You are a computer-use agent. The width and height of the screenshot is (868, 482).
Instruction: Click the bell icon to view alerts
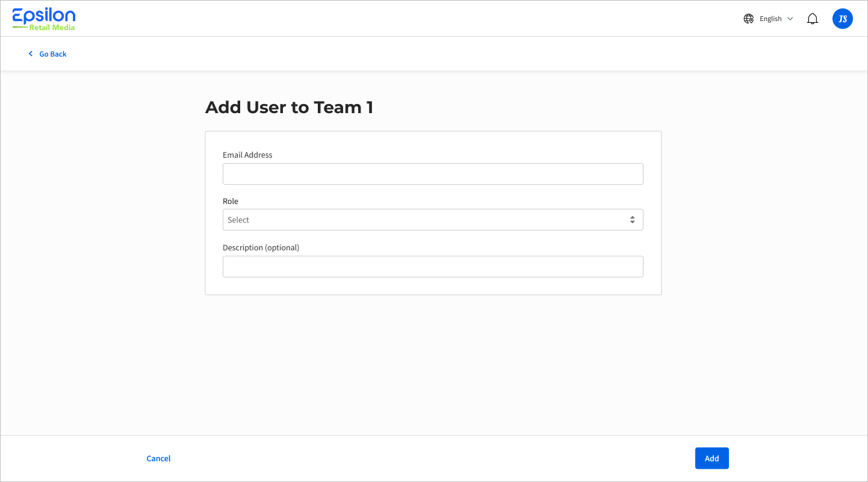[x=812, y=18]
